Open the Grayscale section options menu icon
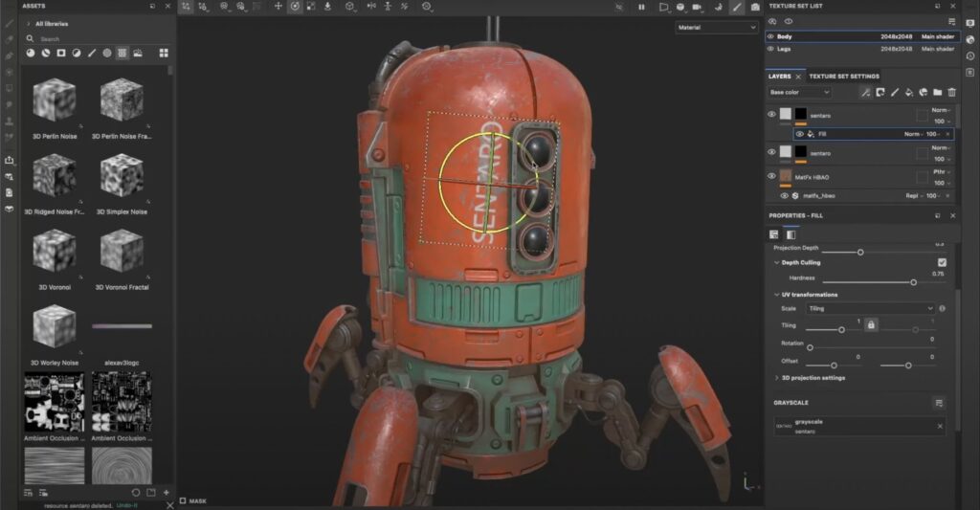980x510 pixels. (939, 403)
